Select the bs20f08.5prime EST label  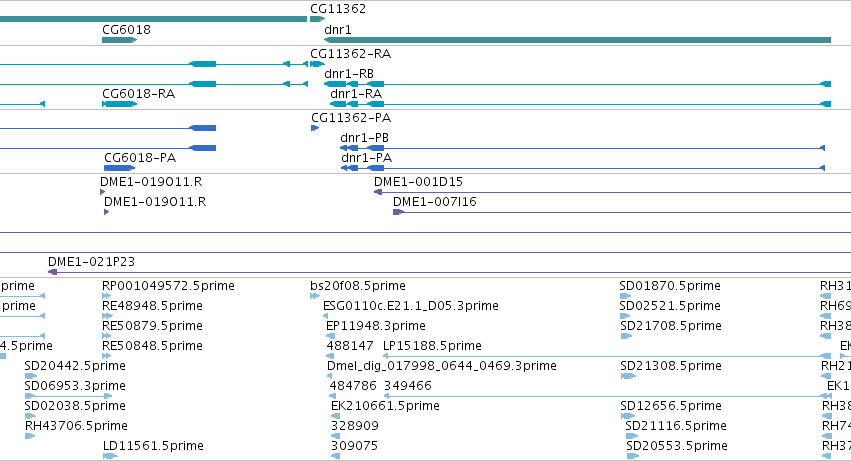(x=358, y=286)
